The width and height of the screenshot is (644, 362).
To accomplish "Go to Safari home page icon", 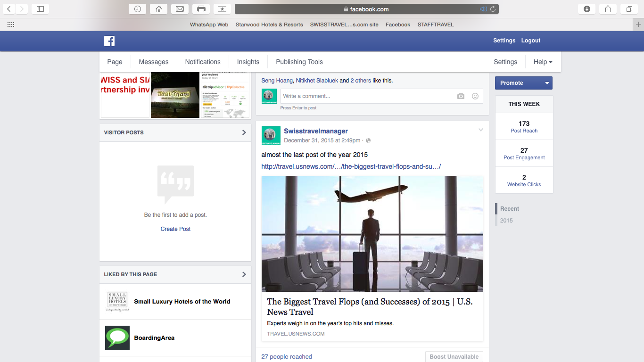I will [x=159, y=9].
